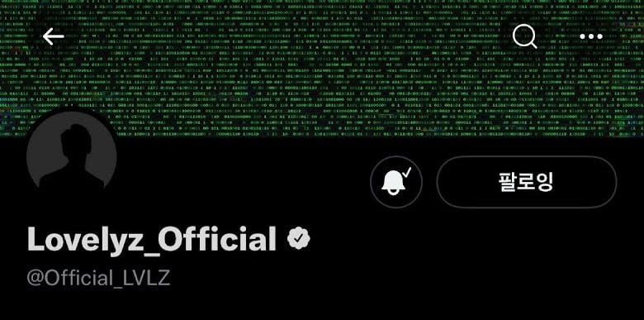Screen dimensions: 644x320
Task: Click the bell with checkmark notification icon
Action: coord(396,181)
